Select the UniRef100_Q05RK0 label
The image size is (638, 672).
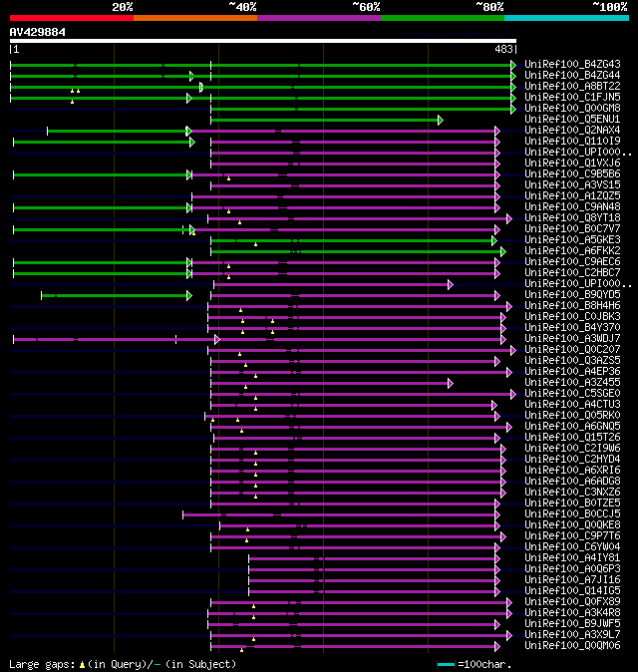(x=572, y=416)
